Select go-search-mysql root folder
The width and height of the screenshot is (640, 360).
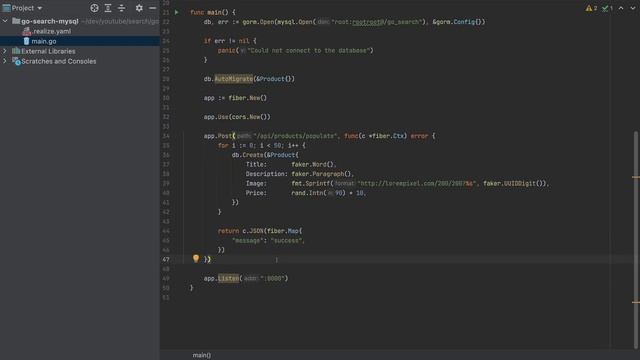click(x=49, y=21)
